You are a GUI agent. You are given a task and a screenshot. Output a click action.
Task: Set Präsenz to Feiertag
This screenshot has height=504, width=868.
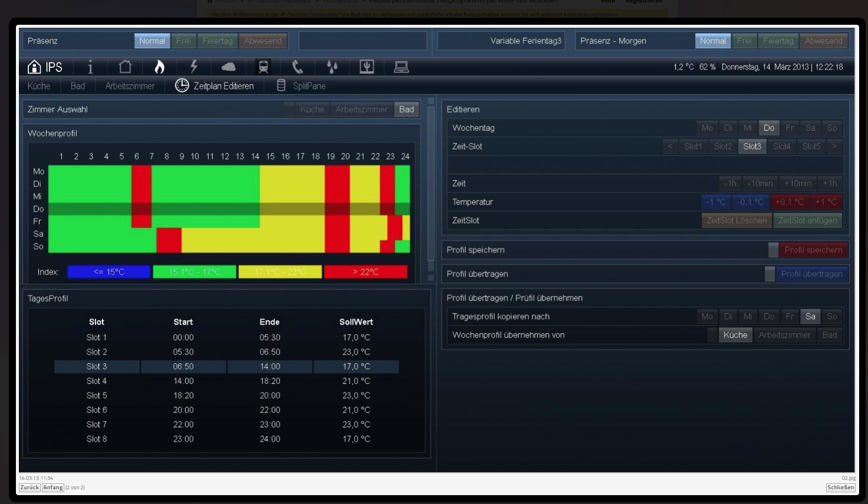218,41
